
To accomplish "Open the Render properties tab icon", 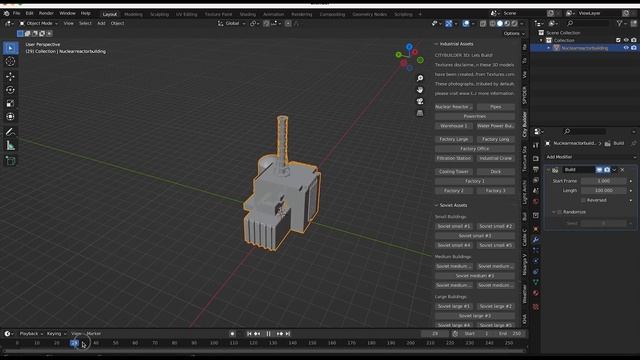I will (x=536, y=159).
